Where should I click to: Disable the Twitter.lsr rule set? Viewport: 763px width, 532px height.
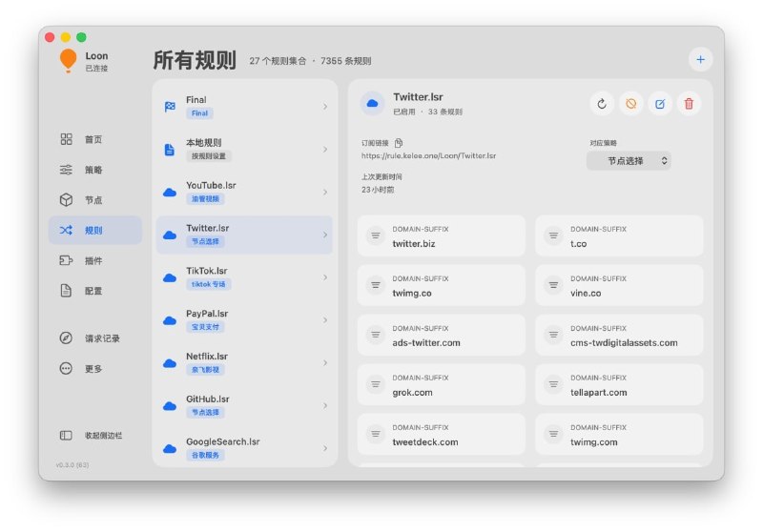pyautogui.click(x=630, y=104)
